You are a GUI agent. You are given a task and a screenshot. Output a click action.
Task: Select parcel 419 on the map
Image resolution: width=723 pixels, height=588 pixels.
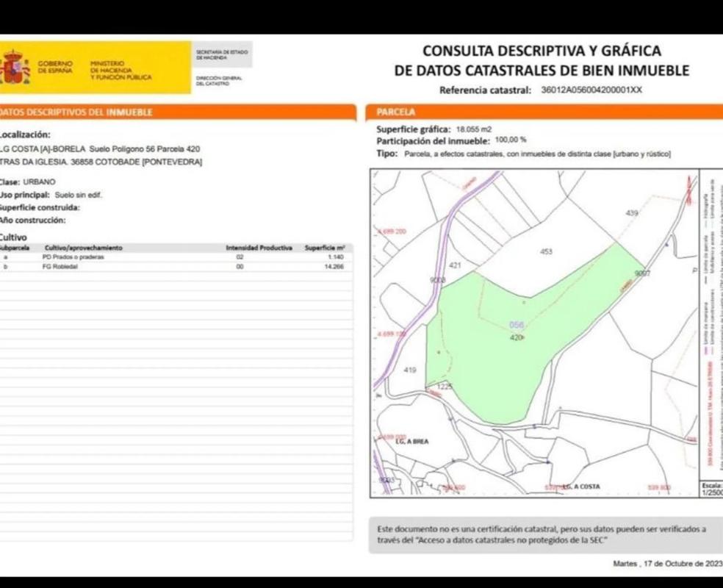(410, 370)
